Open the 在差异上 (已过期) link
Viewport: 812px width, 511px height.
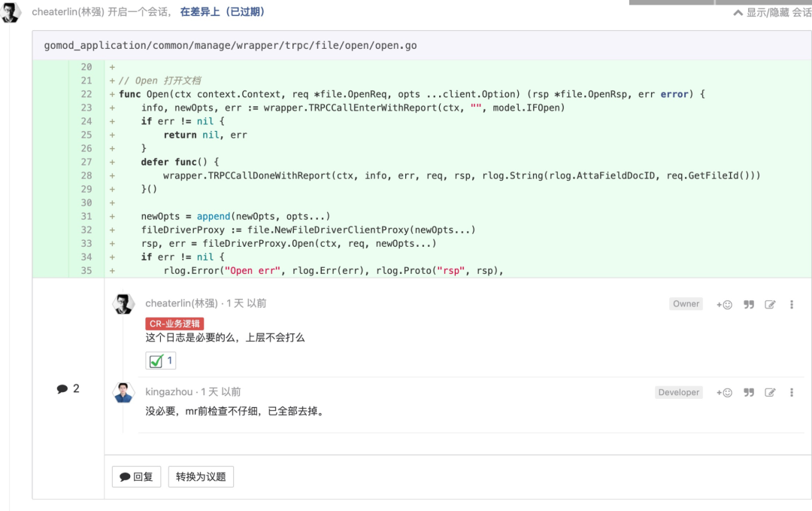tap(222, 12)
